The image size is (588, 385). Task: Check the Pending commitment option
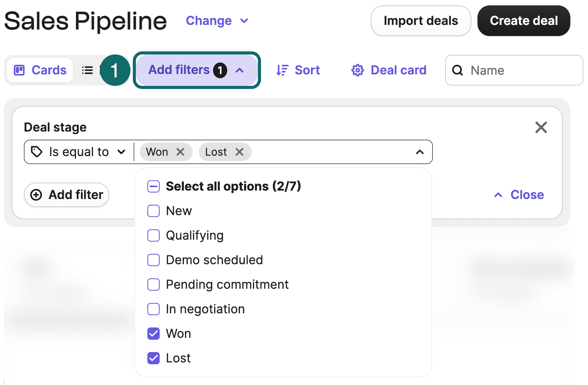[x=154, y=285]
